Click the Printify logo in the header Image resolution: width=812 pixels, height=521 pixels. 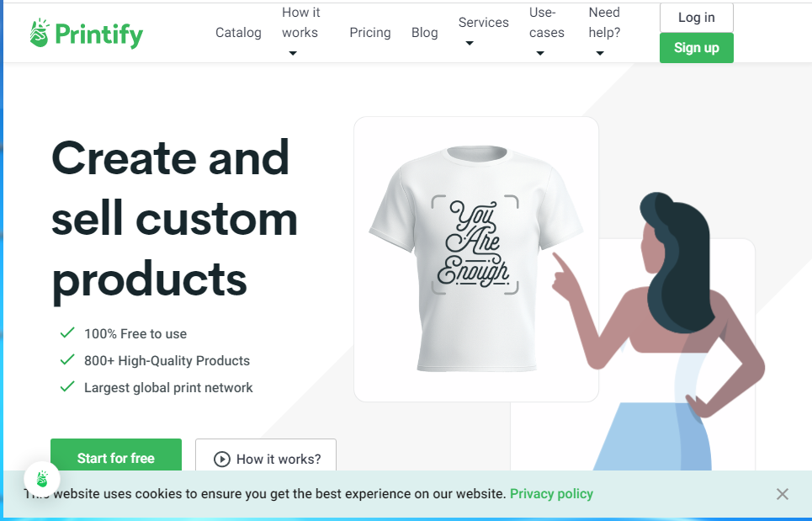pyautogui.click(x=87, y=34)
